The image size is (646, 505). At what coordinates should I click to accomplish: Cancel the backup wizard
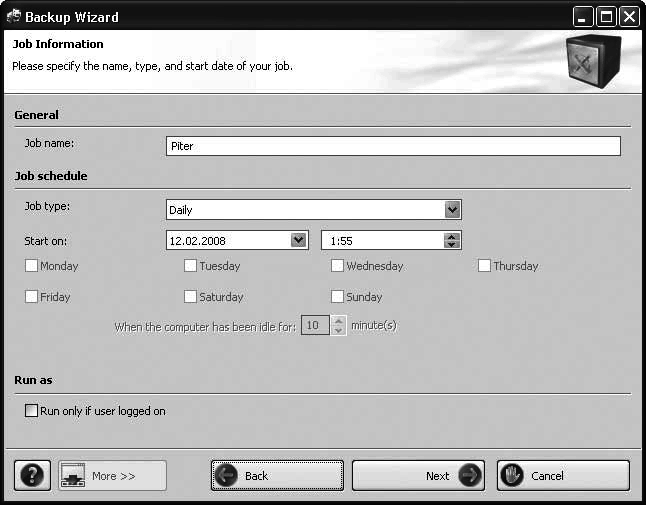coord(563,476)
